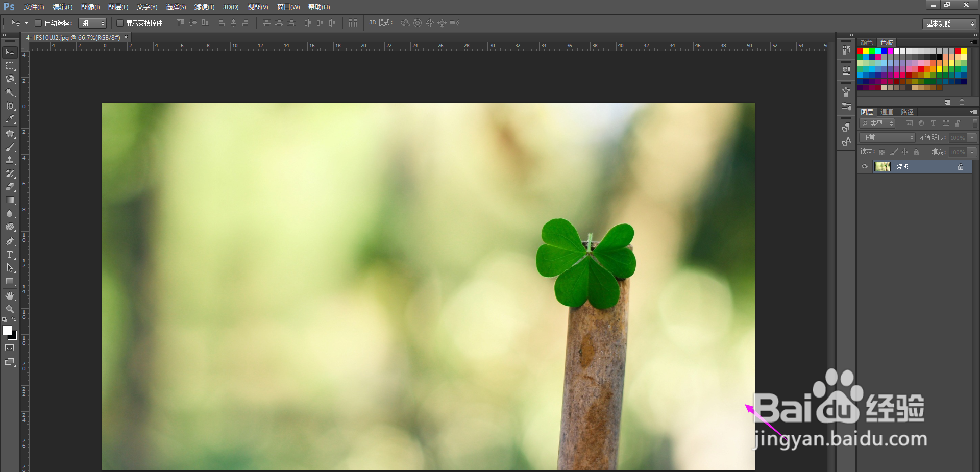The height and width of the screenshot is (472, 980).
Task: Click the foreground color white swatch
Action: 6,330
